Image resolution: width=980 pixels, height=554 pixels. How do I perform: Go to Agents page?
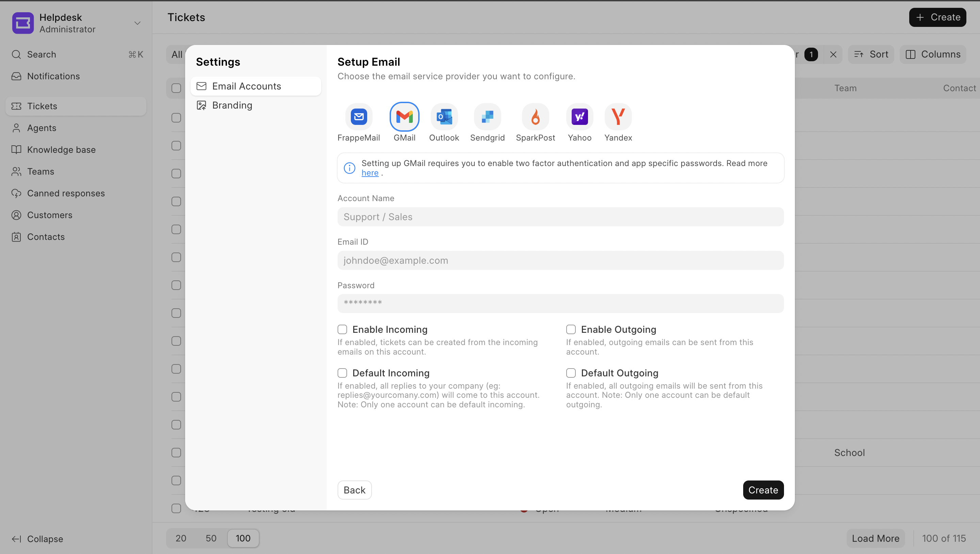(x=76, y=128)
